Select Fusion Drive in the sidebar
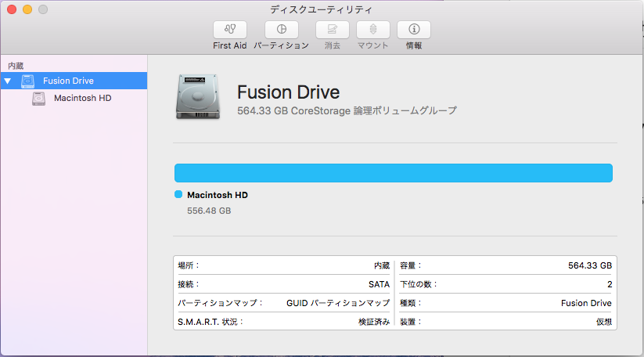Image resolution: width=644 pixels, height=357 pixels. pos(74,81)
